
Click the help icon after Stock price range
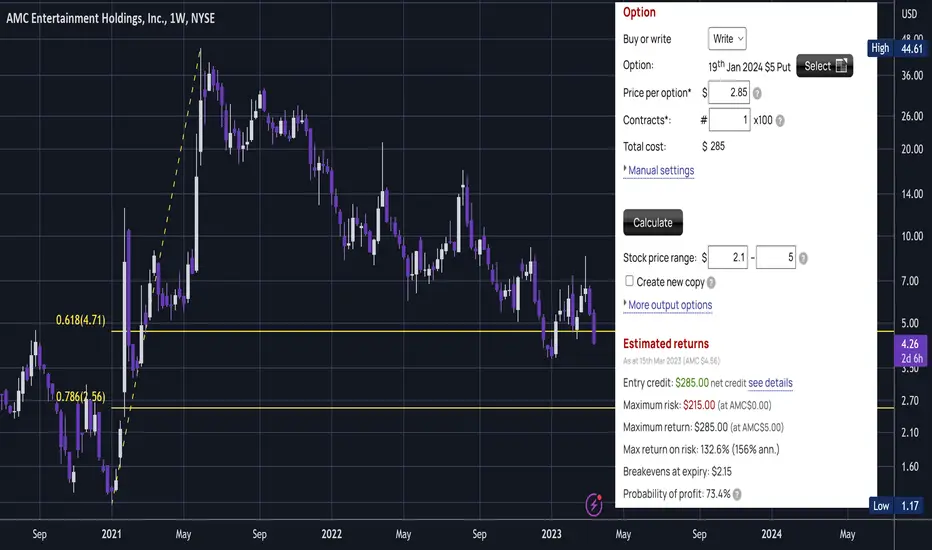pos(803,258)
